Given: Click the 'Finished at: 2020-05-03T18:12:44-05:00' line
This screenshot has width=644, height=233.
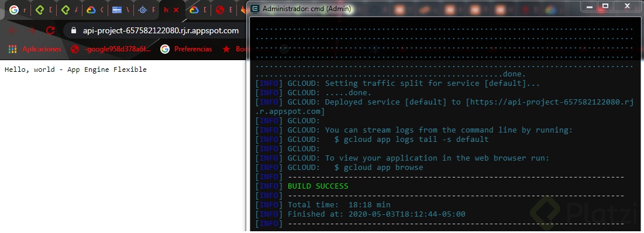Looking at the screenshot, I should point(377,214).
